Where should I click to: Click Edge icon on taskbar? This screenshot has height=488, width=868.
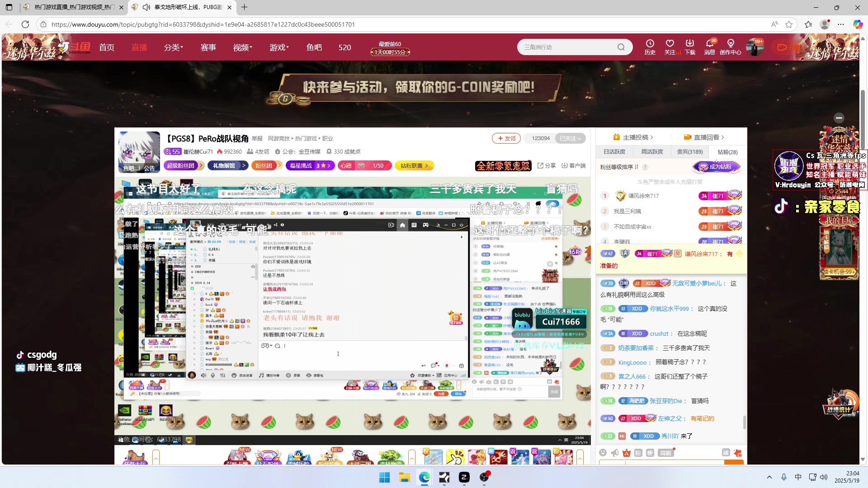tap(424, 477)
